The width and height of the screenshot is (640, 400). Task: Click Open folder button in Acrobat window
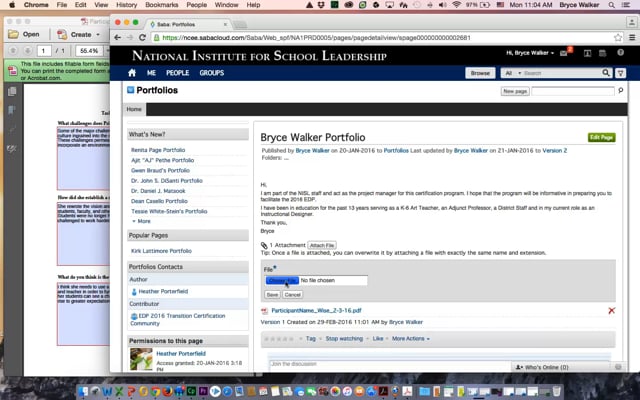coord(25,34)
